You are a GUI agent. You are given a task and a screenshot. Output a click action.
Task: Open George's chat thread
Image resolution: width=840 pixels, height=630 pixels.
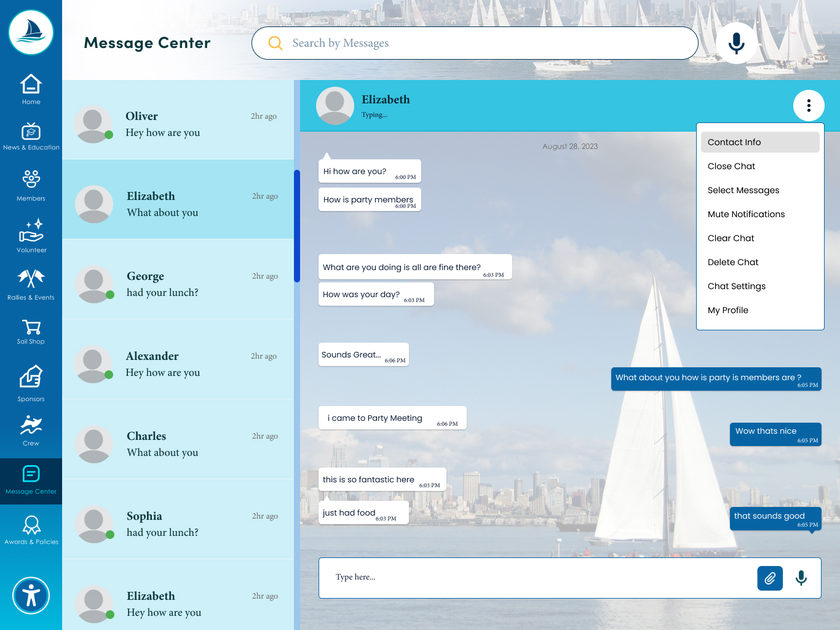tap(178, 284)
